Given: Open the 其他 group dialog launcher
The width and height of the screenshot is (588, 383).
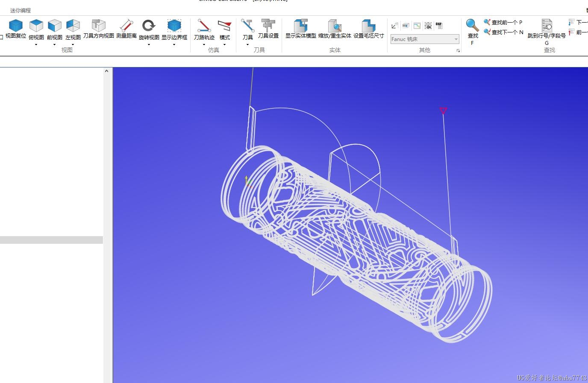Looking at the screenshot, I should click(x=458, y=50).
